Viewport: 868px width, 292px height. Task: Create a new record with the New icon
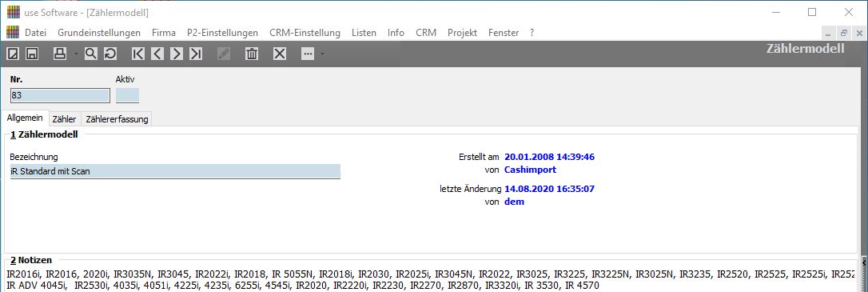(x=14, y=54)
